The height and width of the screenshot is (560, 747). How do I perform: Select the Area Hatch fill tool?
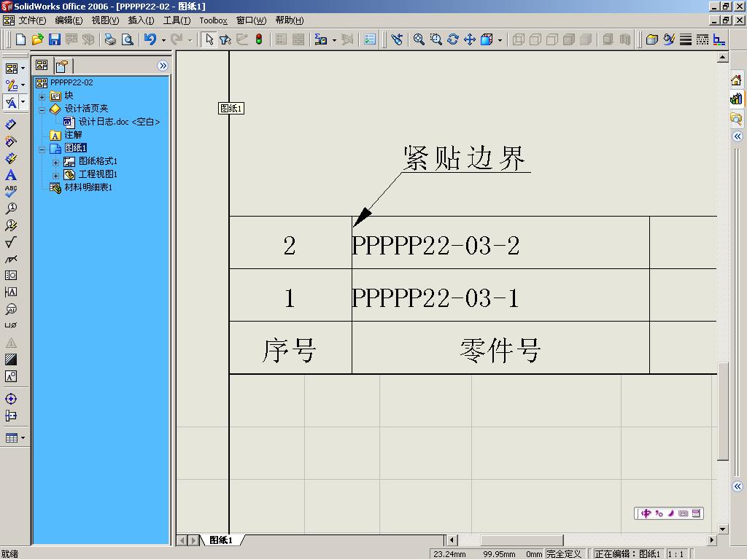10,359
